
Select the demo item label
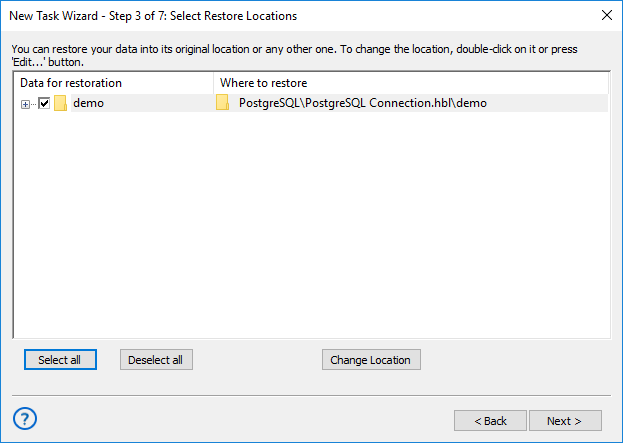click(88, 103)
